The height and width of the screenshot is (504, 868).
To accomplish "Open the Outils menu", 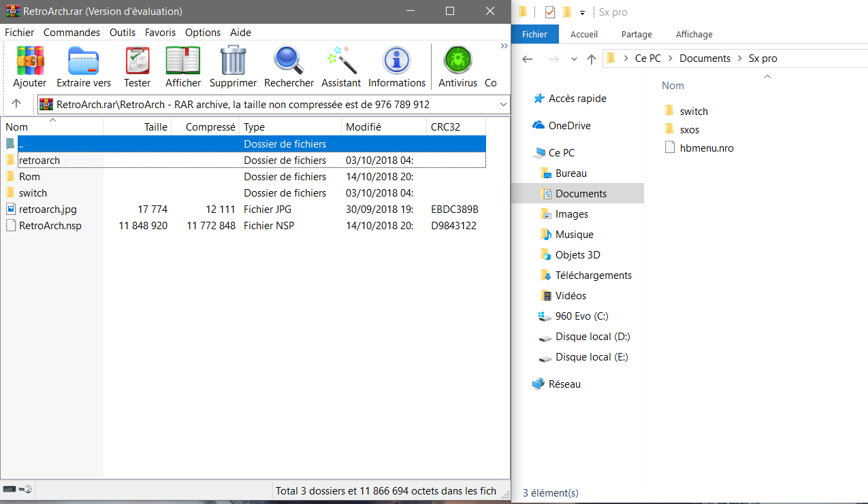I will click(x=123, y=33).
